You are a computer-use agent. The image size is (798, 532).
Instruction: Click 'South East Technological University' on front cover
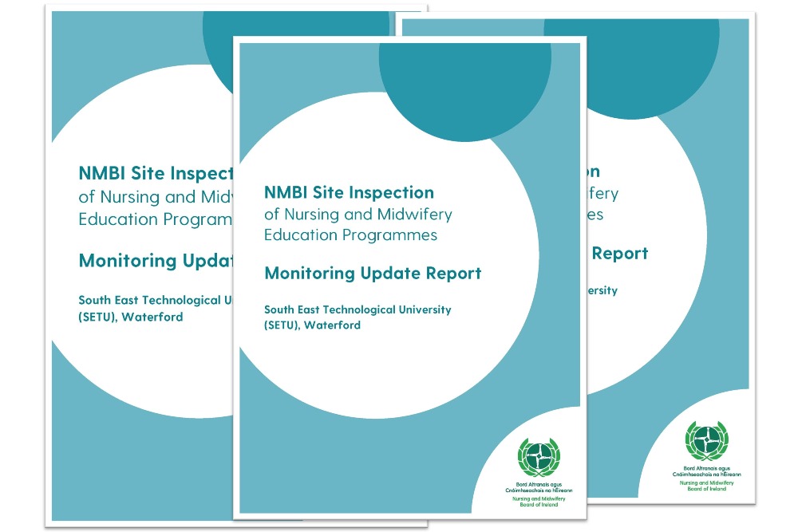click(x=358, y=309)
